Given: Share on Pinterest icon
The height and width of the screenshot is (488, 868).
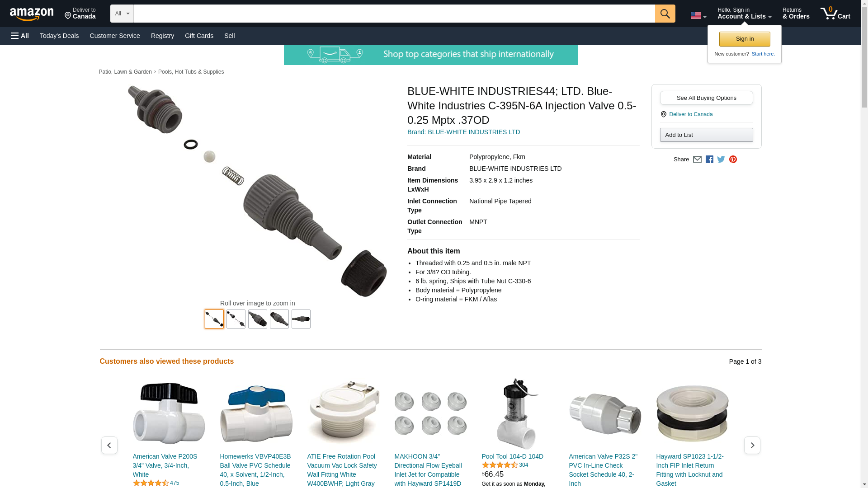Looking at the screenshot, I should (x=733, y=160).
